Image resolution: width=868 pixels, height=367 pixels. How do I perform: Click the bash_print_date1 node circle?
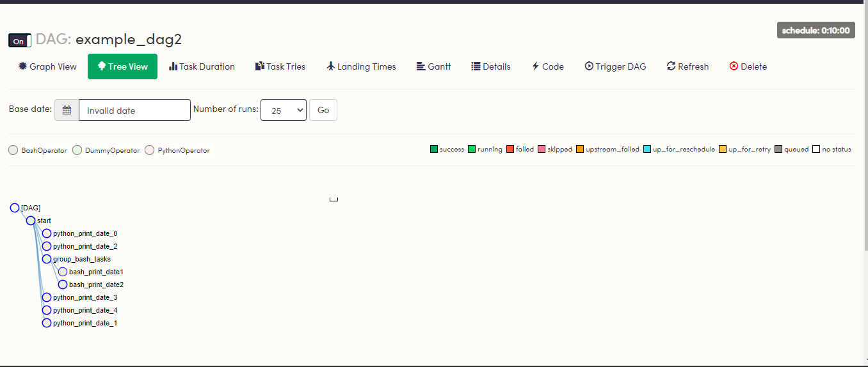click(x=63, y=272)
